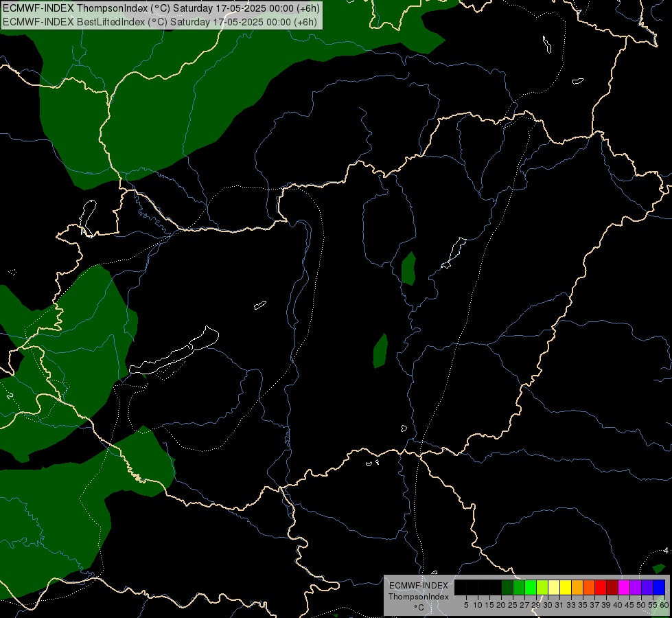Click legend tick value 50

(641, 605)
